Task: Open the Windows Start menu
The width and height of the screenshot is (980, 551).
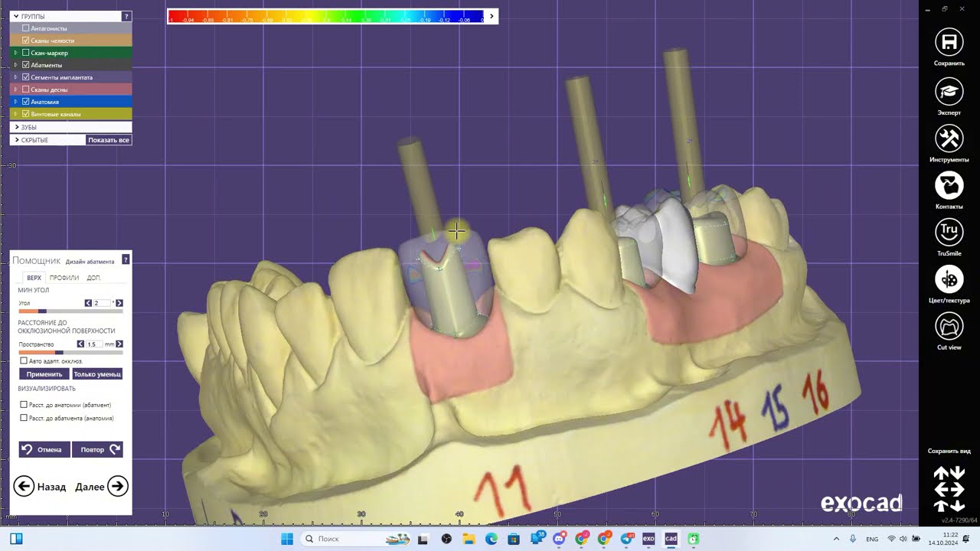Action: point(287,539)
